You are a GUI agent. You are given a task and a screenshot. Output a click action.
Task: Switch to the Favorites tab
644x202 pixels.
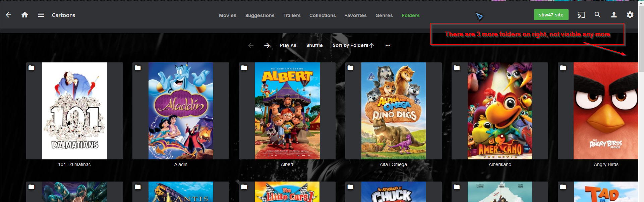[355, 15]
